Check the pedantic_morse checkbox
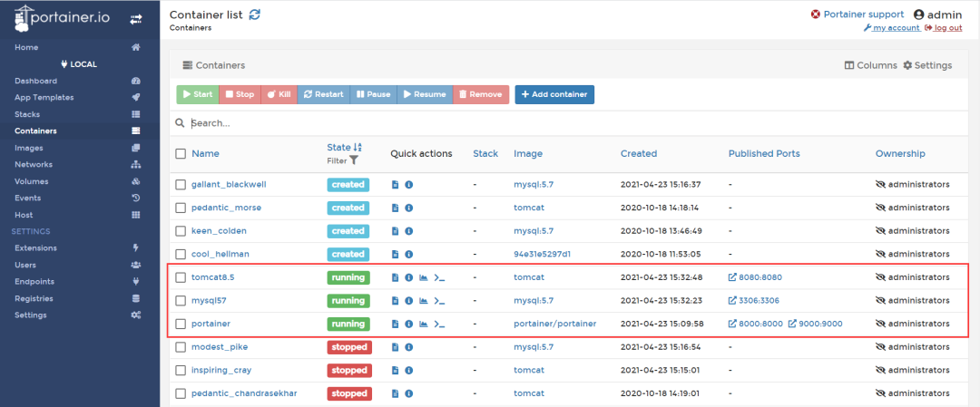 coord(181,208)
